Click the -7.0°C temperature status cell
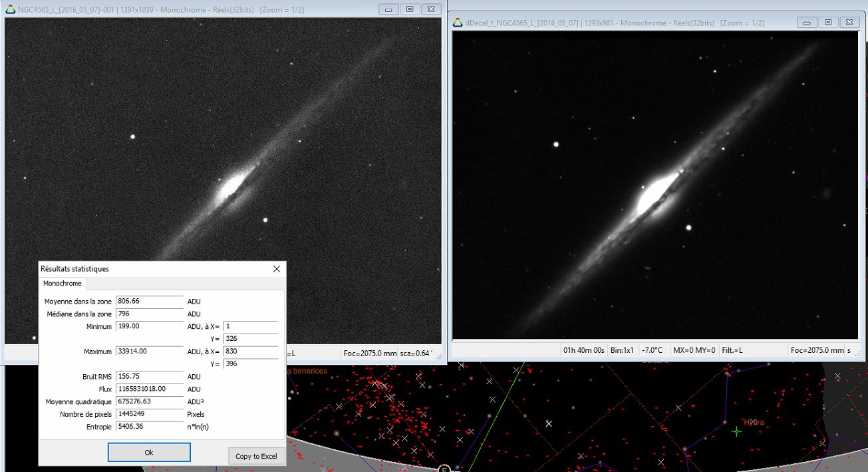This screenshot has height=472, width=868. coord(652,350)
